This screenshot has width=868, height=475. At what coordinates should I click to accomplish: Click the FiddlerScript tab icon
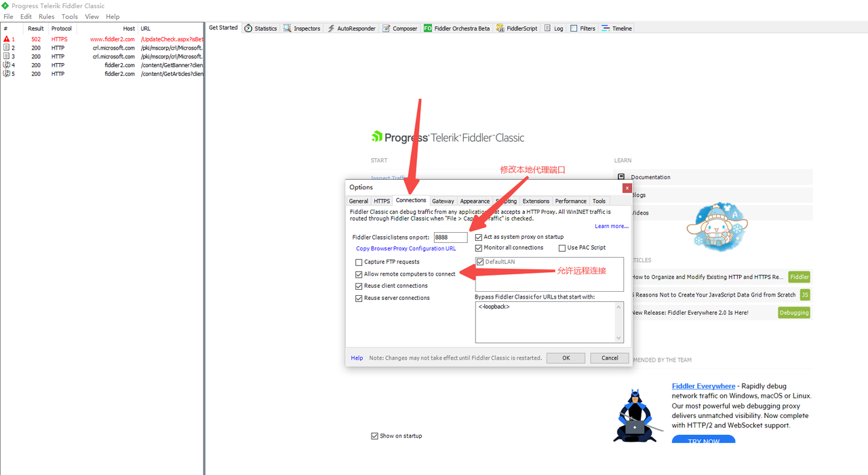[x=500, y=28]
